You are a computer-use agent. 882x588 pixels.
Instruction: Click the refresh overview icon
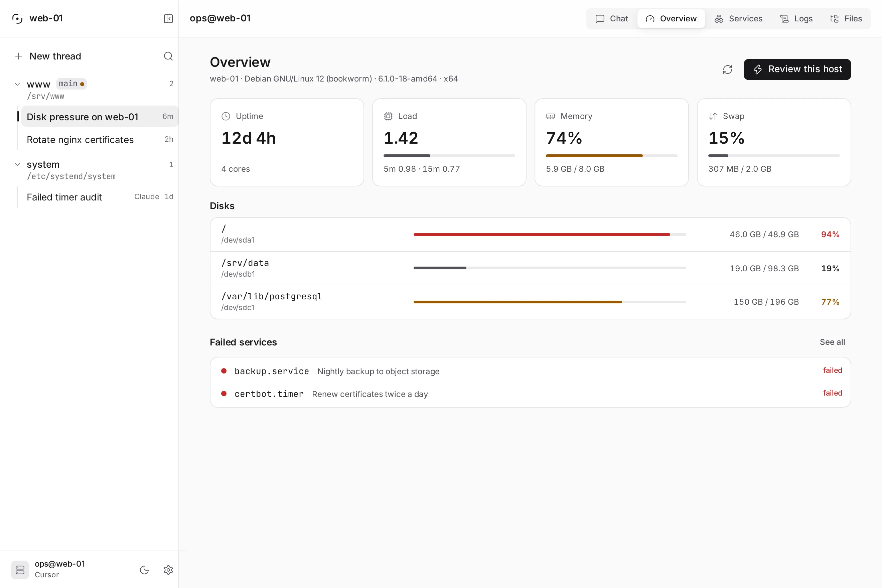pos(728,69)
